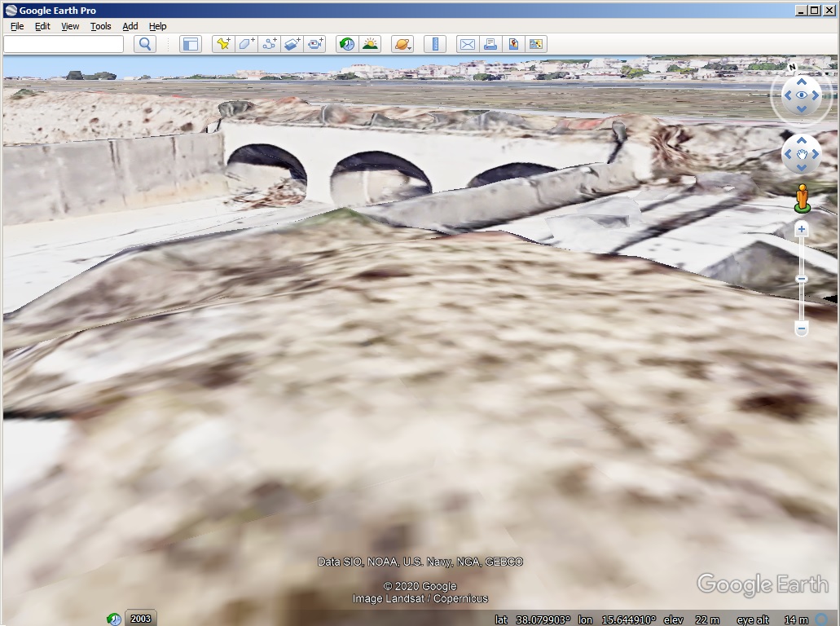Click the search magnifier button
This screenshot has width=840, height=626.
tap(144, 44)
